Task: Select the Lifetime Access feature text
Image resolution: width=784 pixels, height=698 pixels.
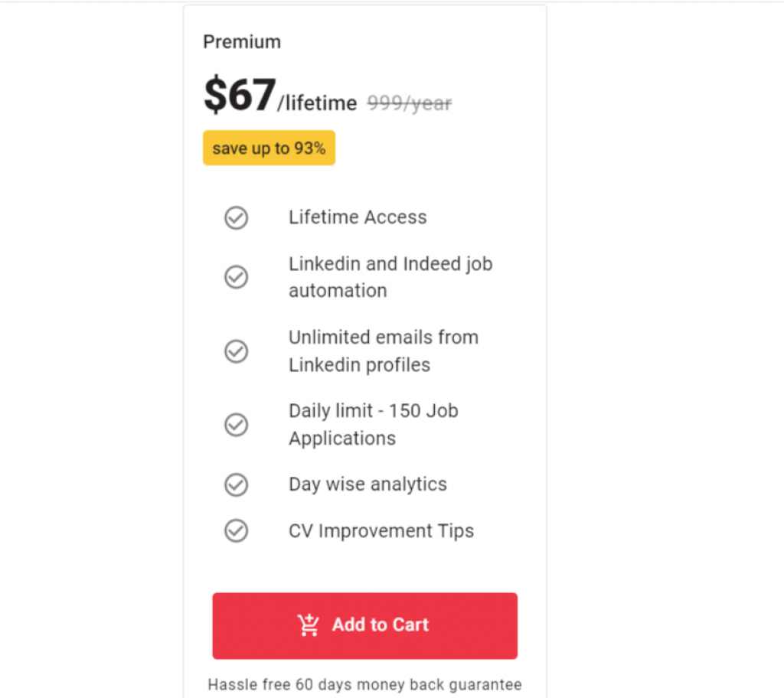Action: click(x=358, y=217)
